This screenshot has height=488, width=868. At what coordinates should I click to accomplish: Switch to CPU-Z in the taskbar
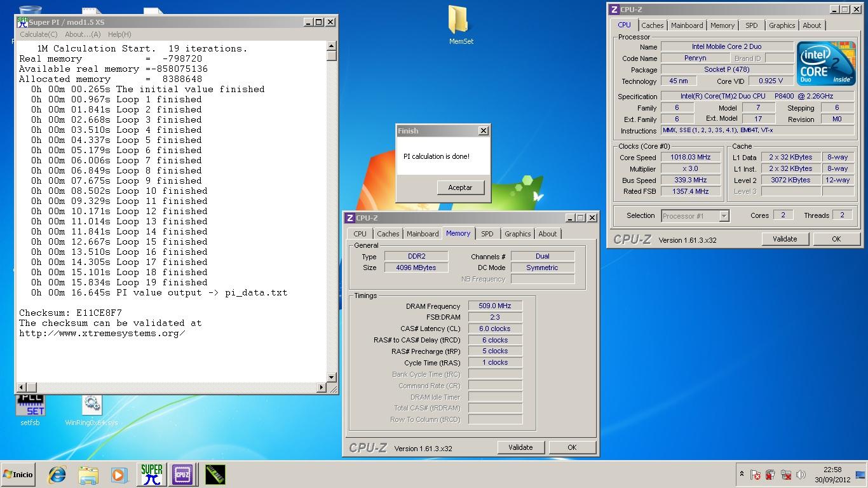(182, 475)
